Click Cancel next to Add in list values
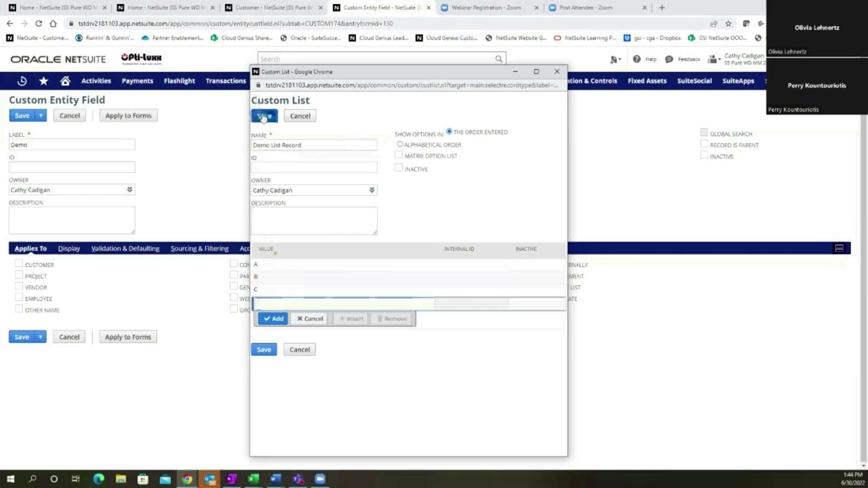Screen dimensions: 868x488 pyautogui.click(x=310, y=319)
